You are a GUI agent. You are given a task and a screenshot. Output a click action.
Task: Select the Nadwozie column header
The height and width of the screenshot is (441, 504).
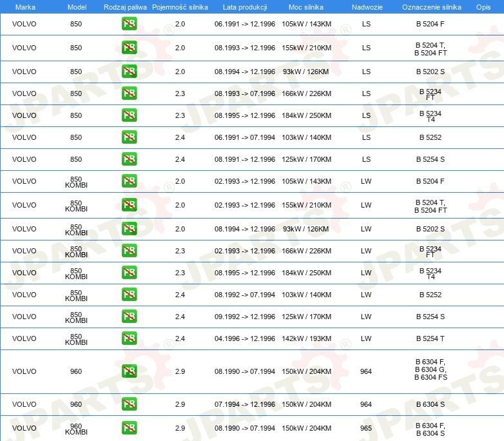[x=366, y=6]
